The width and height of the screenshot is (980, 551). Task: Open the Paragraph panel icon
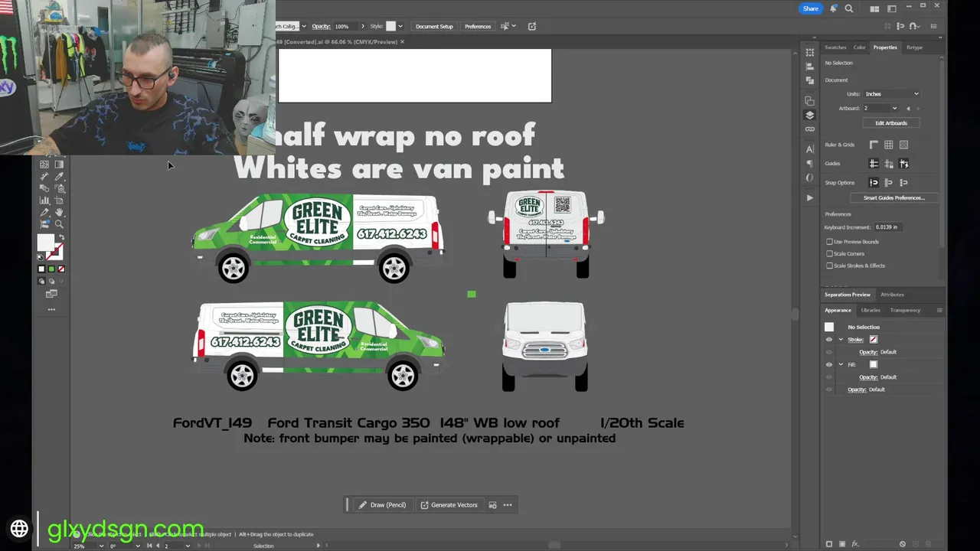pyautogui.click(x=810, y=163)
